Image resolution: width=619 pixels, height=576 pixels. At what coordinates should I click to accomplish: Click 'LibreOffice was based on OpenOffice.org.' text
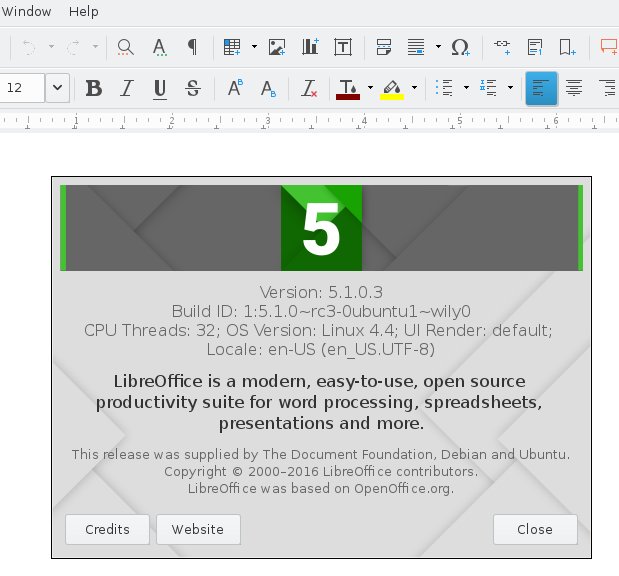click(x=321, y=489)
